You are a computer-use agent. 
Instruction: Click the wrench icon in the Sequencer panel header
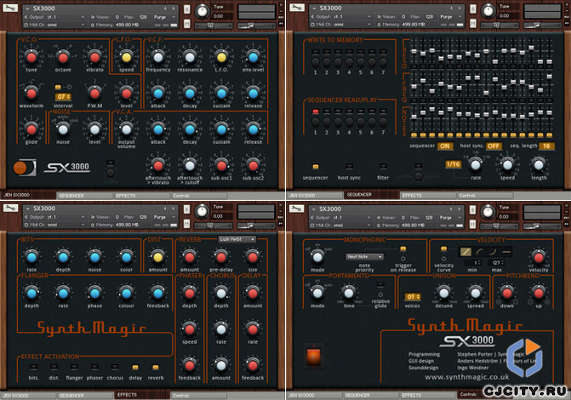tap(297, 8)
